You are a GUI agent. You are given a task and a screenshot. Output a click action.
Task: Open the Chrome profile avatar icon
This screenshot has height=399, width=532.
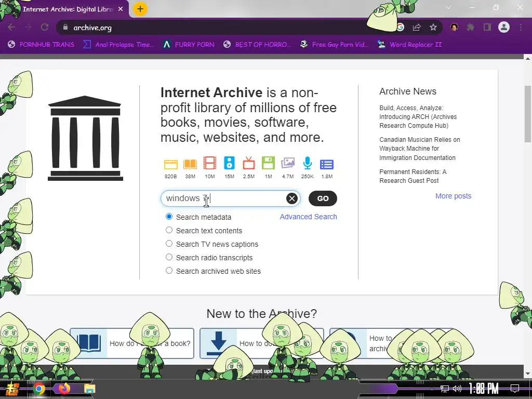click(x=504, y=27)
